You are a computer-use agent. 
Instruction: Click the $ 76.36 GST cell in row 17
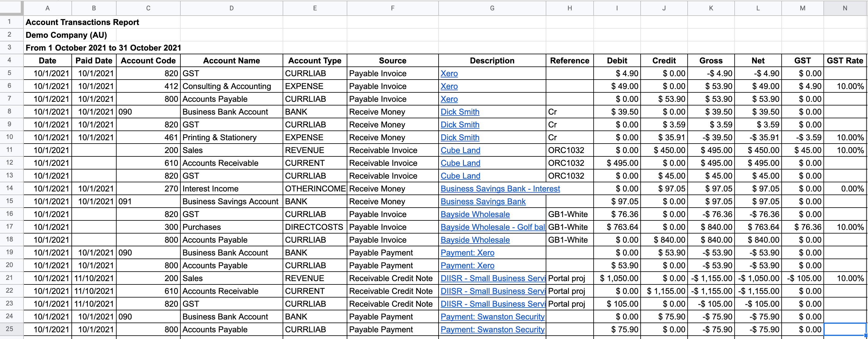click(803, 227)
